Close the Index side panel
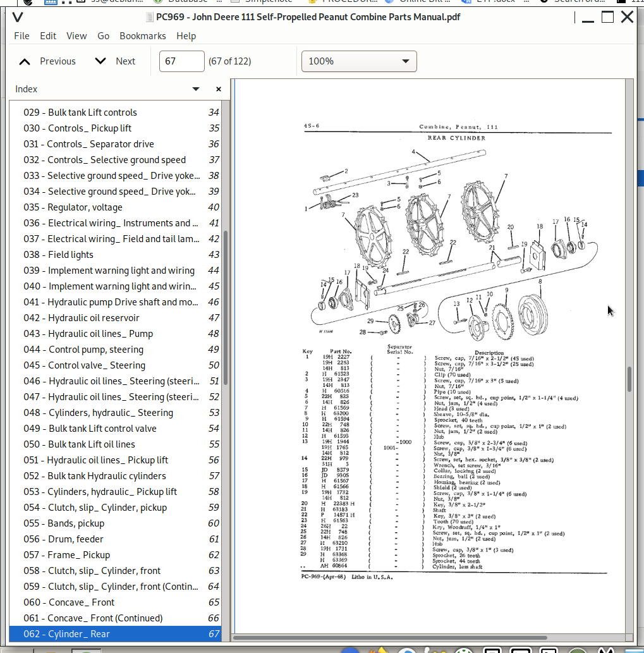 [219, 89]
